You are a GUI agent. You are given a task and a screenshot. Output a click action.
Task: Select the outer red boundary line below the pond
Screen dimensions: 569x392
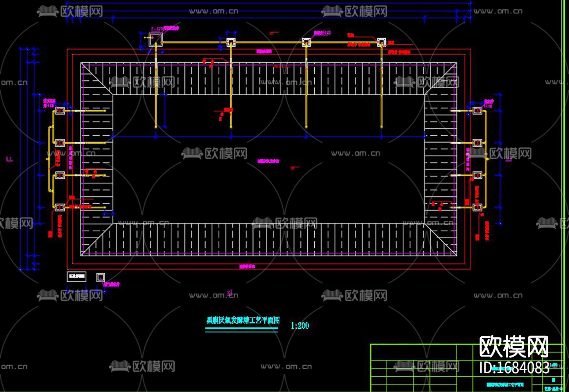[x=269, y=269]
